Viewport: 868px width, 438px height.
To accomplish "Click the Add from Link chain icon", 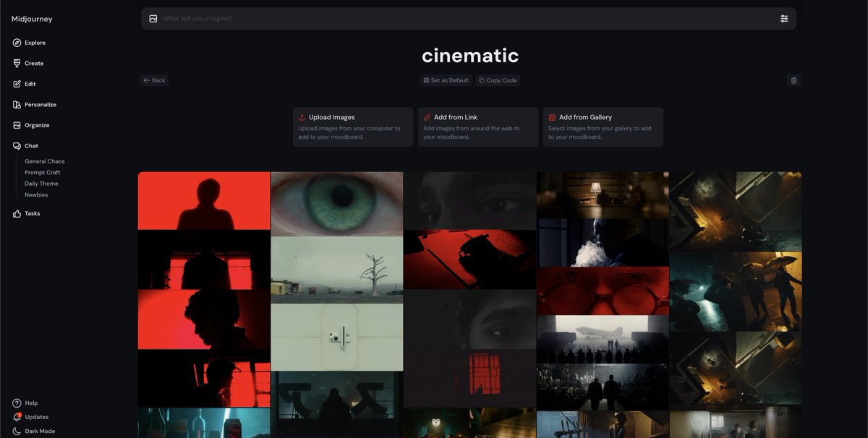I will pos(427,117).
